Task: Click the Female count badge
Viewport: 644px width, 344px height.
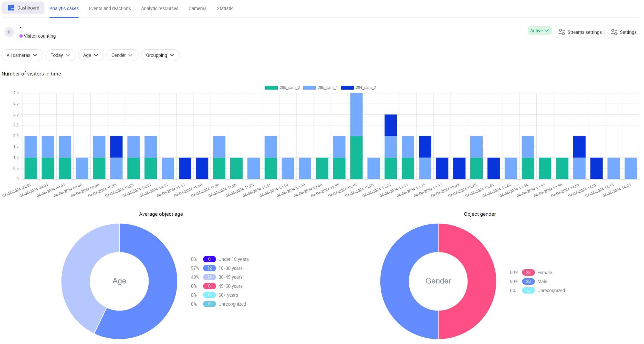Action: click(x=528, y=273)
